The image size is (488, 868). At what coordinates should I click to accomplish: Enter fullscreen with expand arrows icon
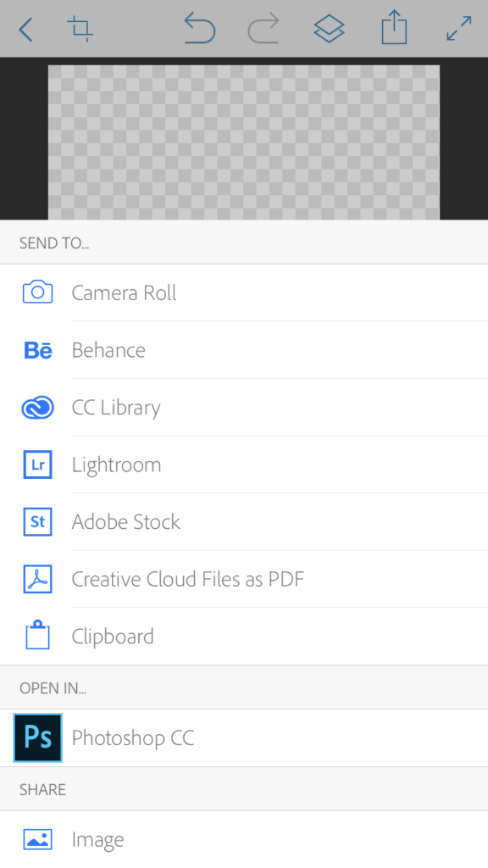[458, 29]
